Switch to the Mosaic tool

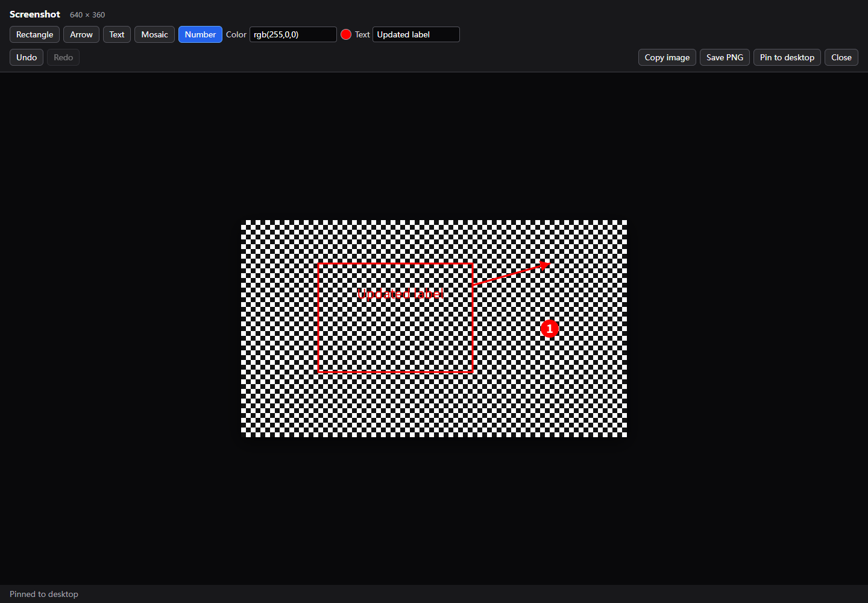tap(154, 34)
